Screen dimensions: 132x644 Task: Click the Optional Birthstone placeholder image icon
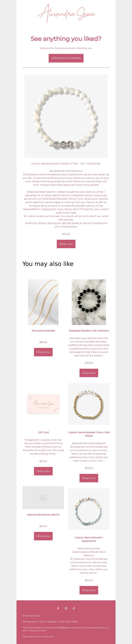(43, 498)
